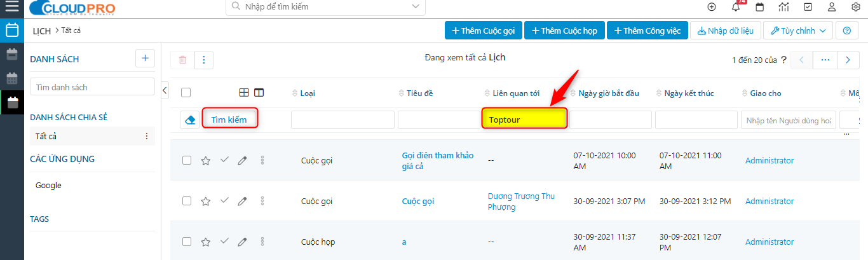Viewport: 868px width, 260px height.
Task: Open the reports chart icon in header
Action: (x=783, y=7)
